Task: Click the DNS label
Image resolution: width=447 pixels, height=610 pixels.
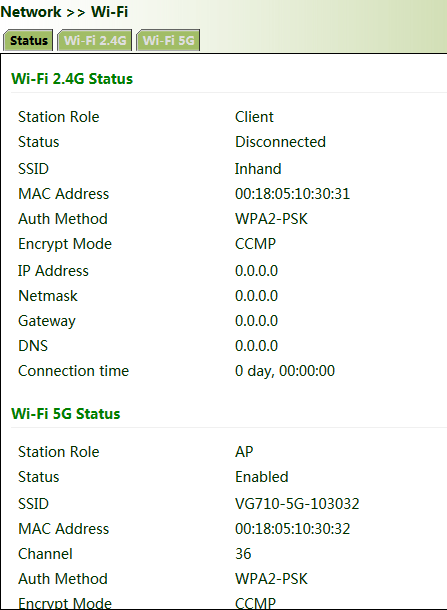Action: [33, 346]
